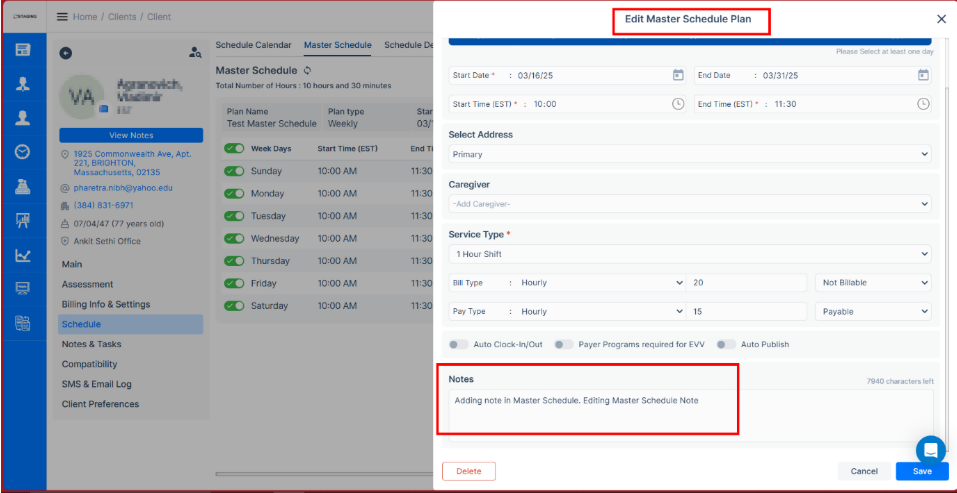Viewport: 957px width, 493px height.
Task: Open the Not Billable dropdown
Action: coord(872,283)
